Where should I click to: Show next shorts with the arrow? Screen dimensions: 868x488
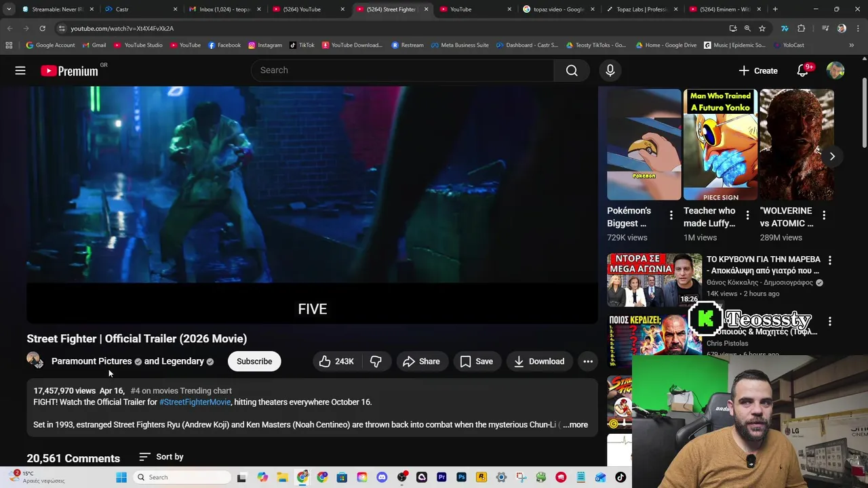pos(832,156)
